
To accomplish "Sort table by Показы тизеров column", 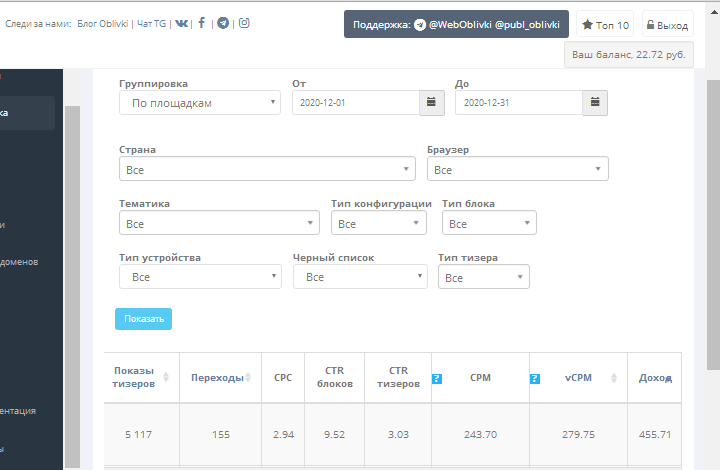I will pyautogui.click(x=166, y=377).
